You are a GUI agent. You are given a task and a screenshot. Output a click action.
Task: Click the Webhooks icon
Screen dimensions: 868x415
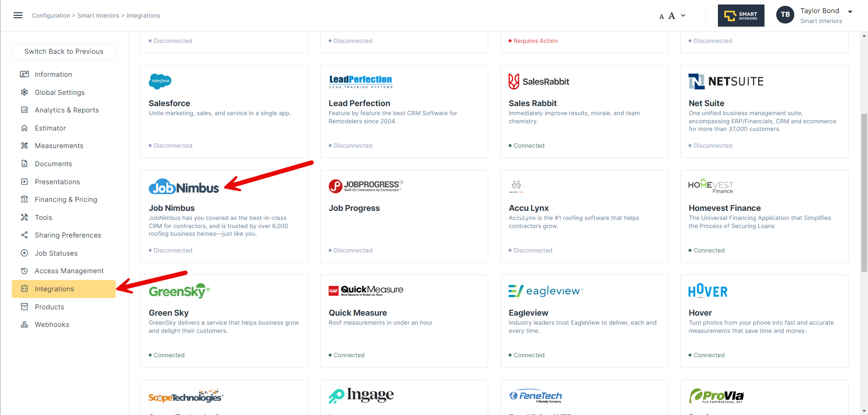[24, 324]
